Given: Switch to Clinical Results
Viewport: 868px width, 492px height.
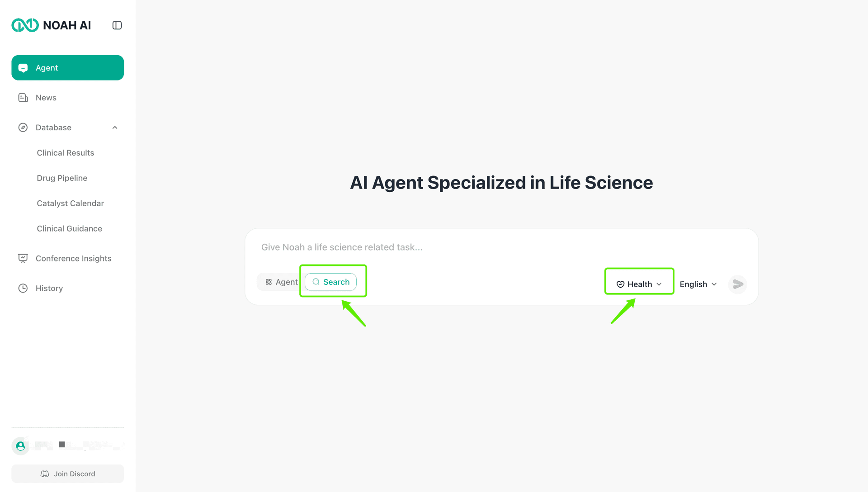Looking at the screenshot, I should point(65,152).
